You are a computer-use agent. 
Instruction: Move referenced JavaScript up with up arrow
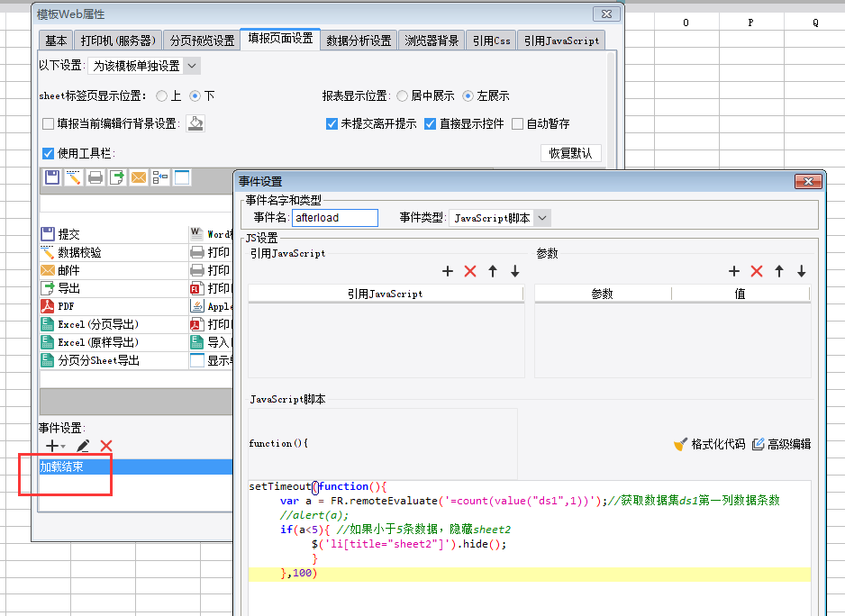[493, 271]
